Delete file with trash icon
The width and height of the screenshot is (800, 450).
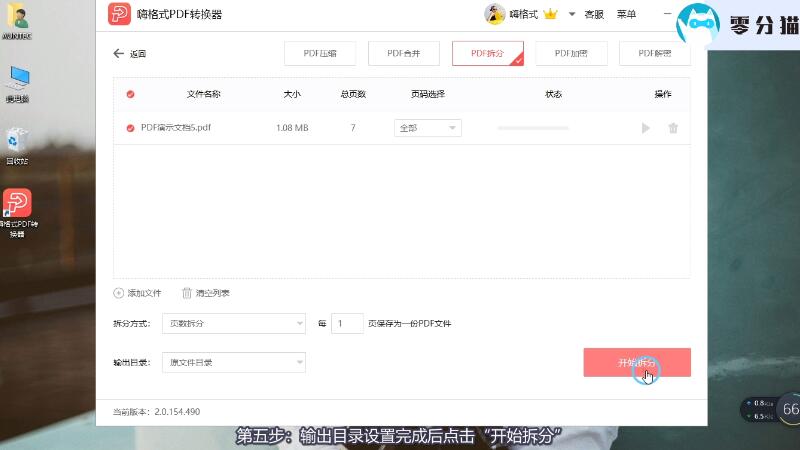673,128
